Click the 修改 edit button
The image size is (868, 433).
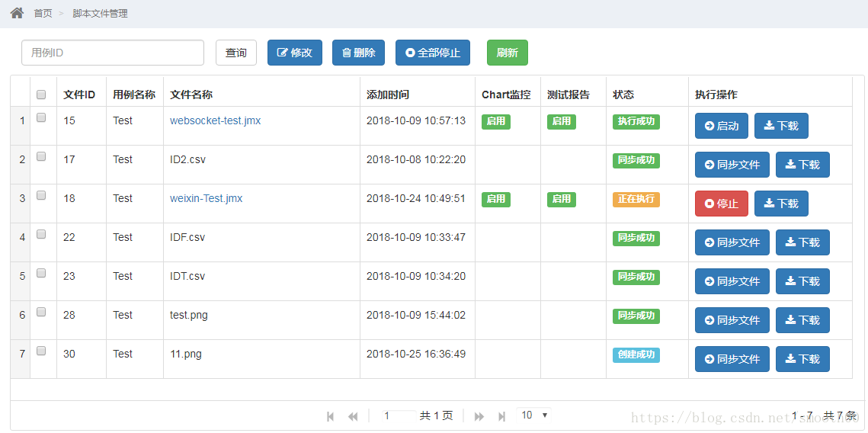pyautogui.click(x=294, y=53)
